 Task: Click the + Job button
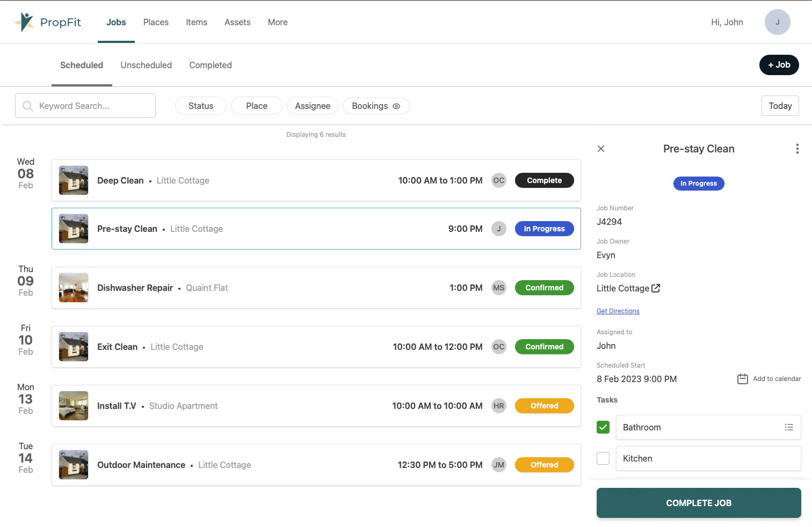[x=779, y=65]
